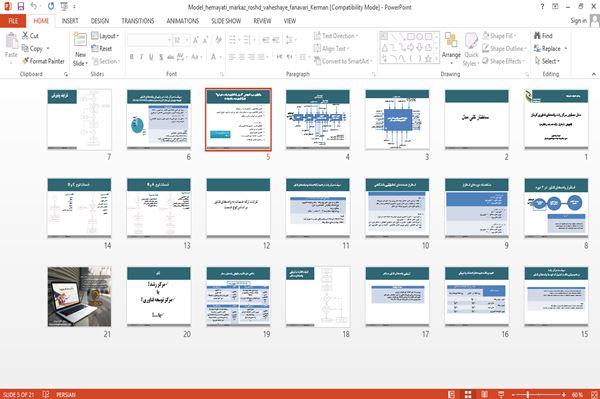Toggle Align Left paragraph

tap(232, 57)
